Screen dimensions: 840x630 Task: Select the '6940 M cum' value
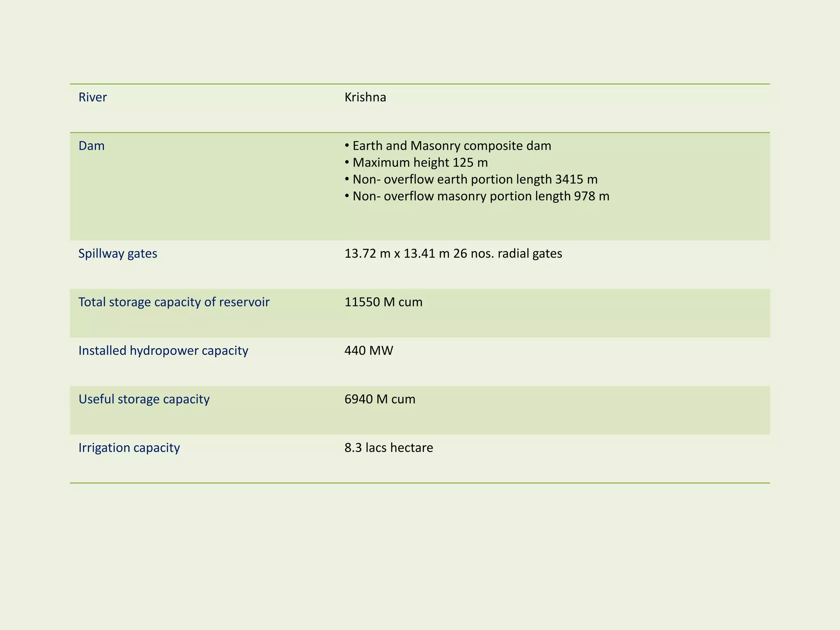[x=380, y=399]
